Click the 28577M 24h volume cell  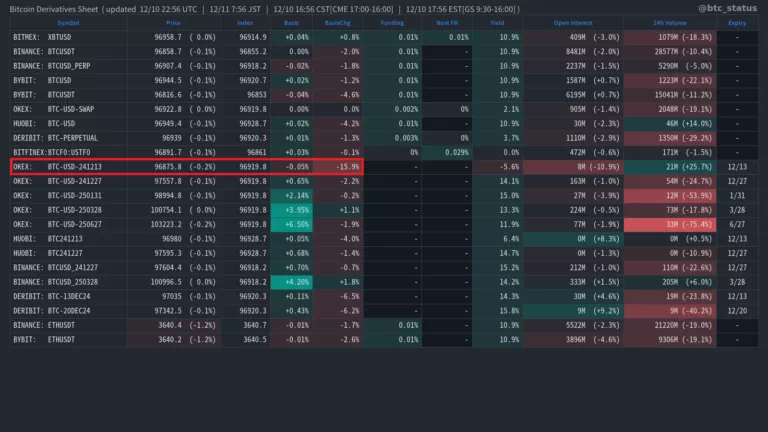pyautogui.click(x=670, y=51)
